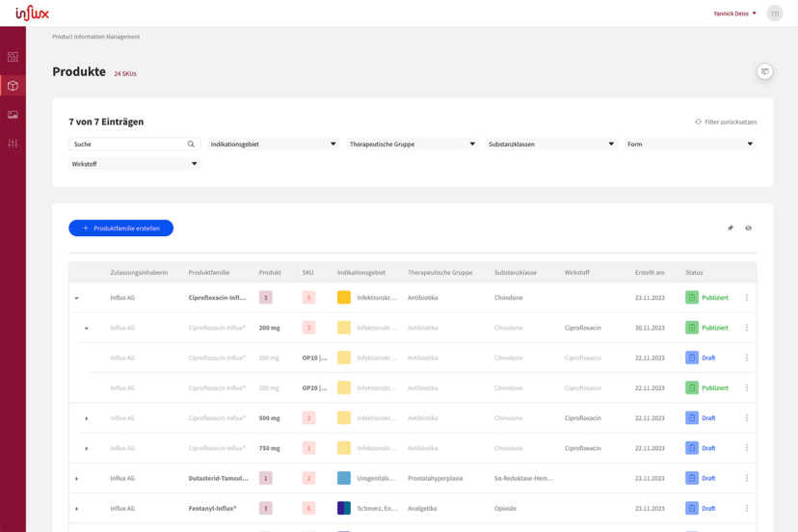Screen dimensions: 798x532
Task: Open the dashboard icon in sidebar
Action: [13, 57]
